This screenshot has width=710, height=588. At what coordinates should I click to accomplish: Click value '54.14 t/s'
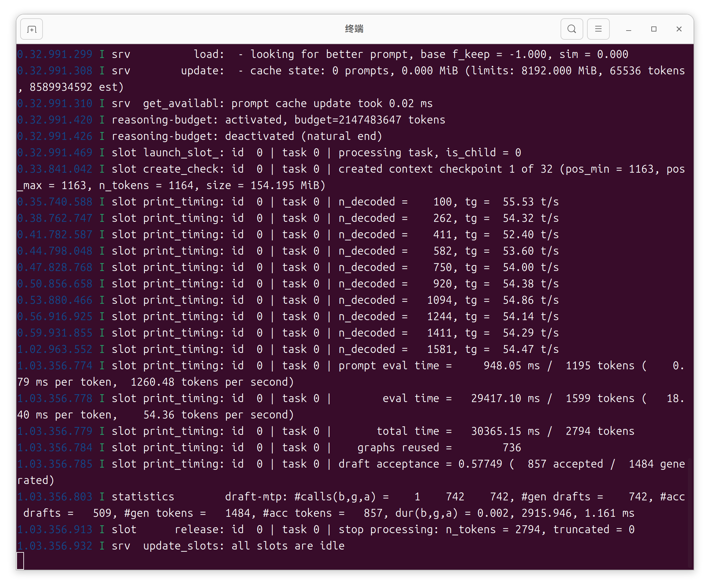(x=531, y=317)
